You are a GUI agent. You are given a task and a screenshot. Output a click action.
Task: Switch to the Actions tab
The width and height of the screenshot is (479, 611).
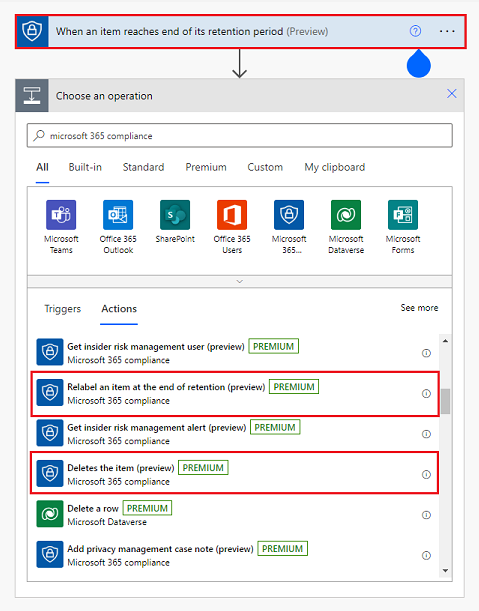pyautogui.click(x=119, y=309)
